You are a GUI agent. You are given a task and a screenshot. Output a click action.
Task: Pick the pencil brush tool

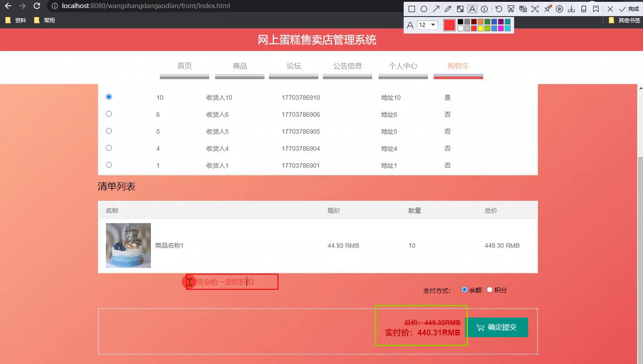(448, 9)
